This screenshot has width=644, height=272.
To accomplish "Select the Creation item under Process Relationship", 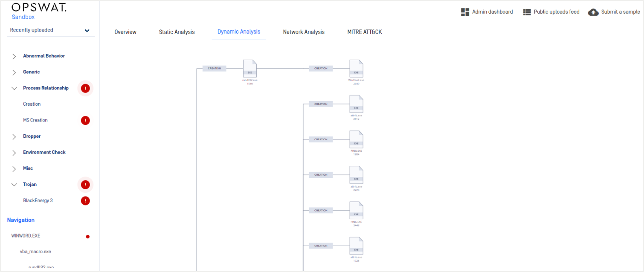I will [32, 104].
